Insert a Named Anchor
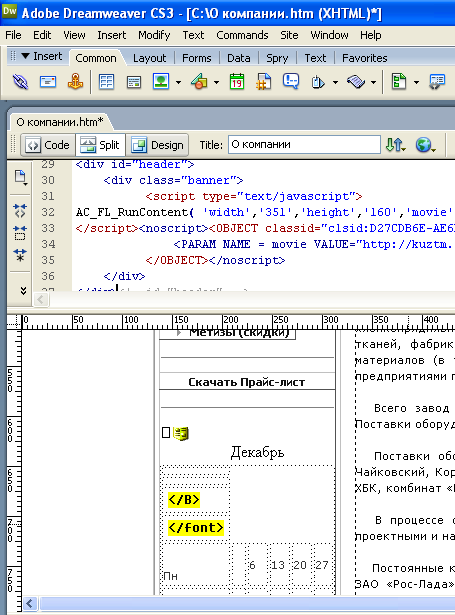 (x=75, y=82)
